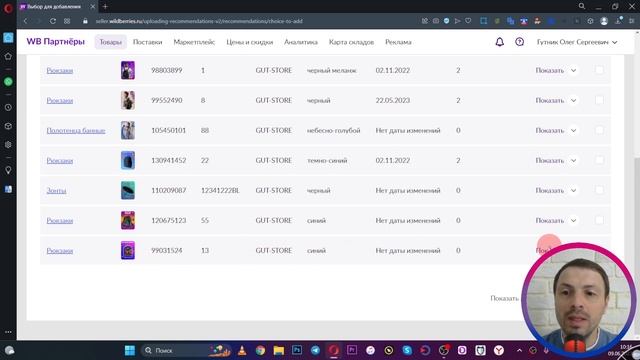The width and height of the screenshot is (640, 360).
Task: Focus the browser address bar URL
Action: coord(199,21)
